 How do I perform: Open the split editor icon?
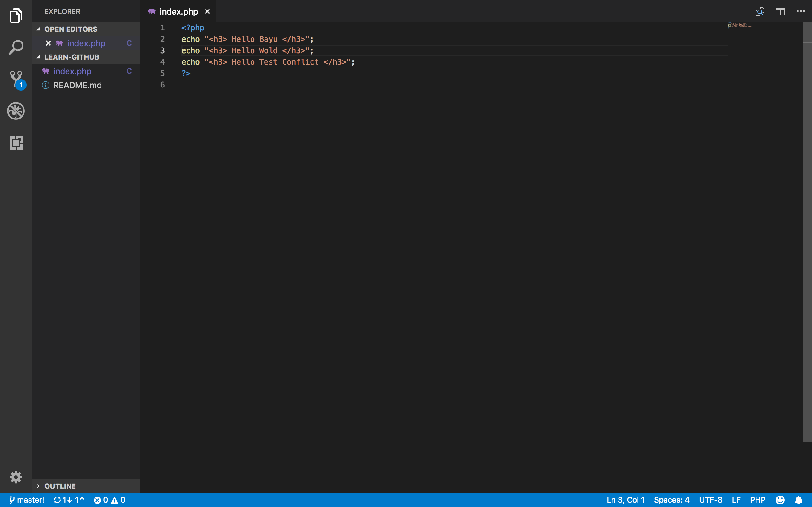(x=780, y=11)
